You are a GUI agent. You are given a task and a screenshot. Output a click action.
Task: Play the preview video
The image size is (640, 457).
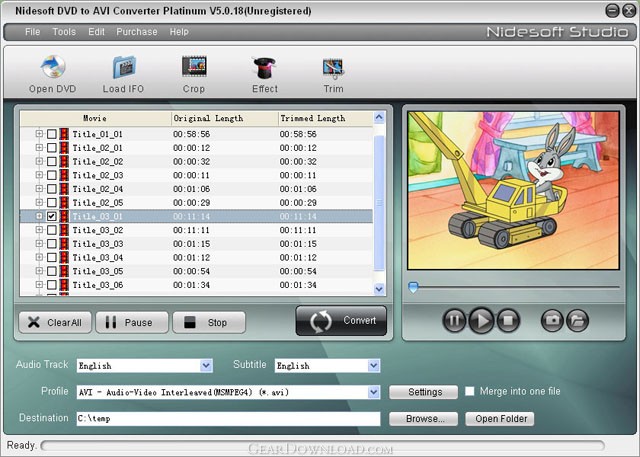click(x=482, y=320)
